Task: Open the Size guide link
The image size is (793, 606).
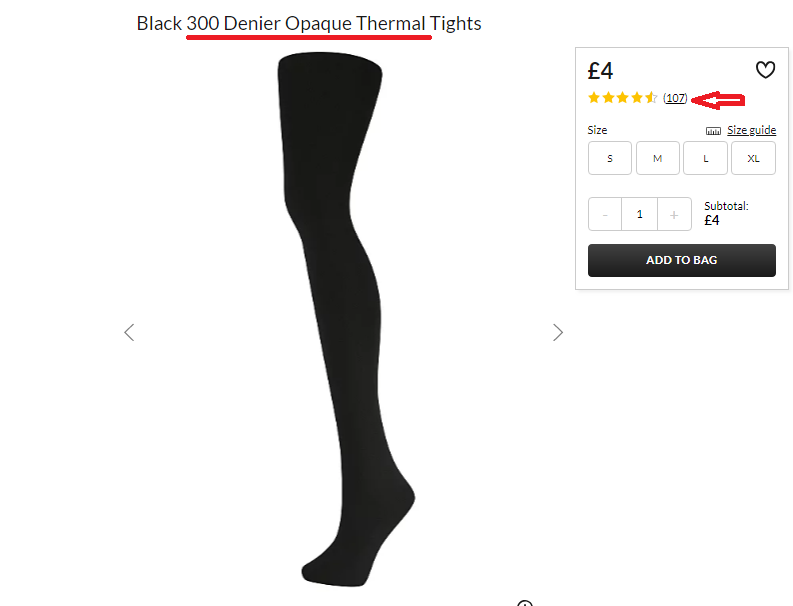Action: (752, 130)
